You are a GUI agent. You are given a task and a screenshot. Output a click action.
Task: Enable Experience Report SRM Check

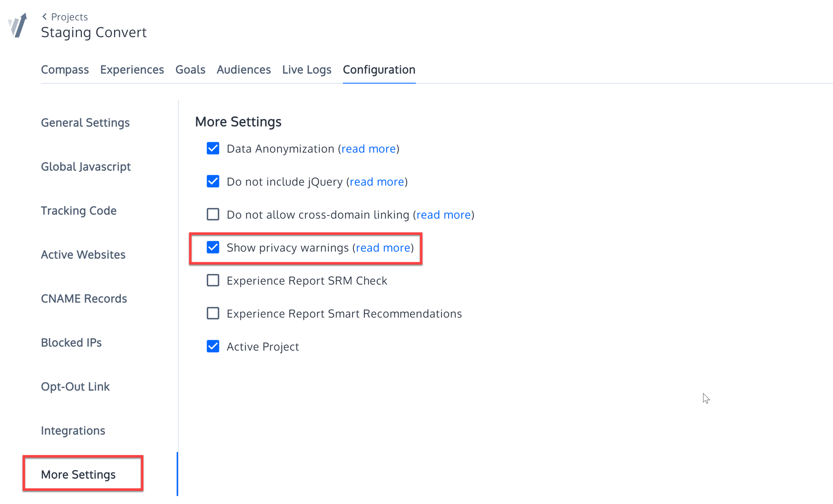(213, 280)
